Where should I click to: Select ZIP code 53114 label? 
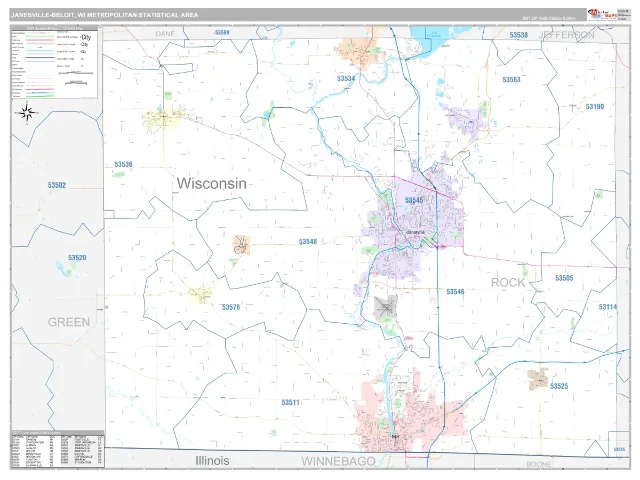(608, 307)
